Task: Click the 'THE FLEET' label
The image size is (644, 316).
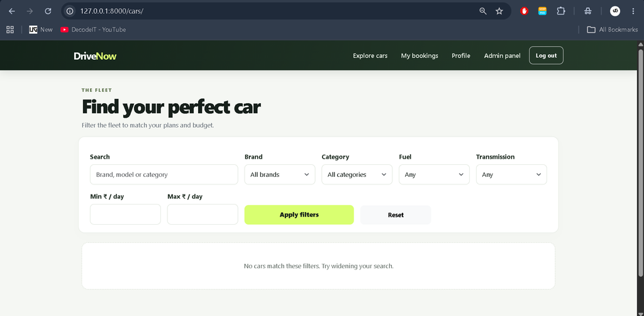Action: pyautogui.click(x=97, y=90)
